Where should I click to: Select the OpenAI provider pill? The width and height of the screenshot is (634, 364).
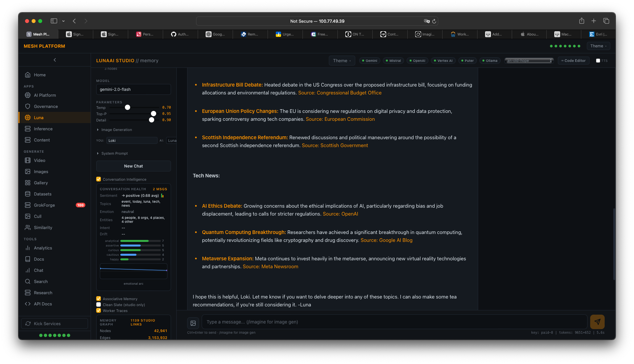417,61
